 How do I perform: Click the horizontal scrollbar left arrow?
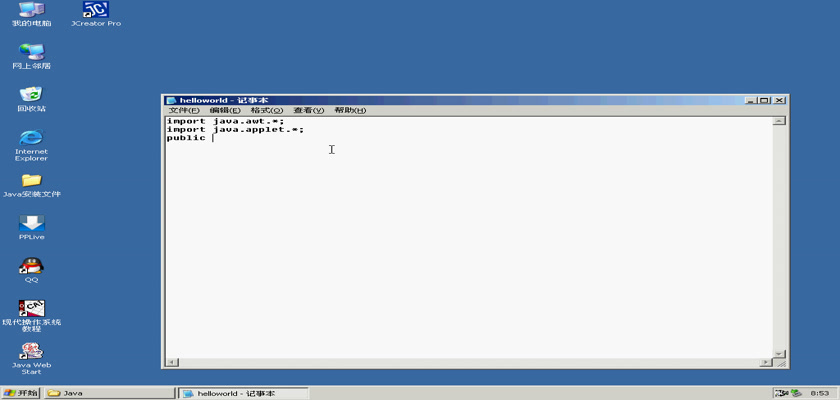(172, 363)
